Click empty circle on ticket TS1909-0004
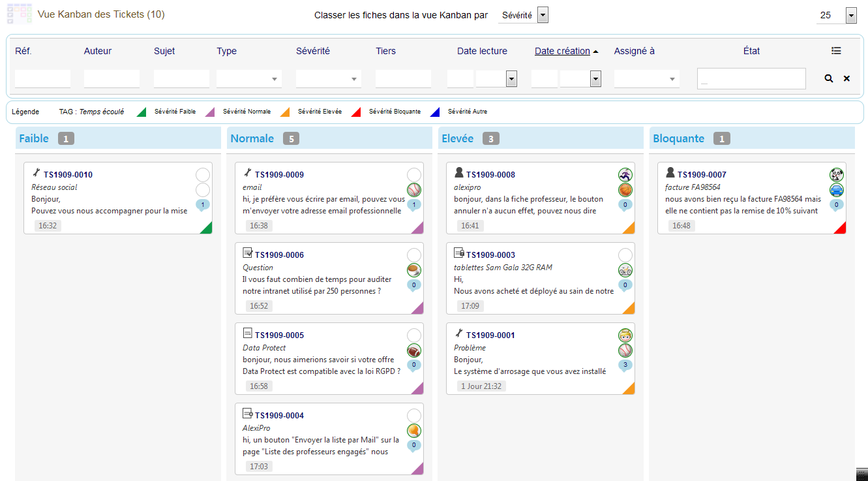 coord(414,415)
